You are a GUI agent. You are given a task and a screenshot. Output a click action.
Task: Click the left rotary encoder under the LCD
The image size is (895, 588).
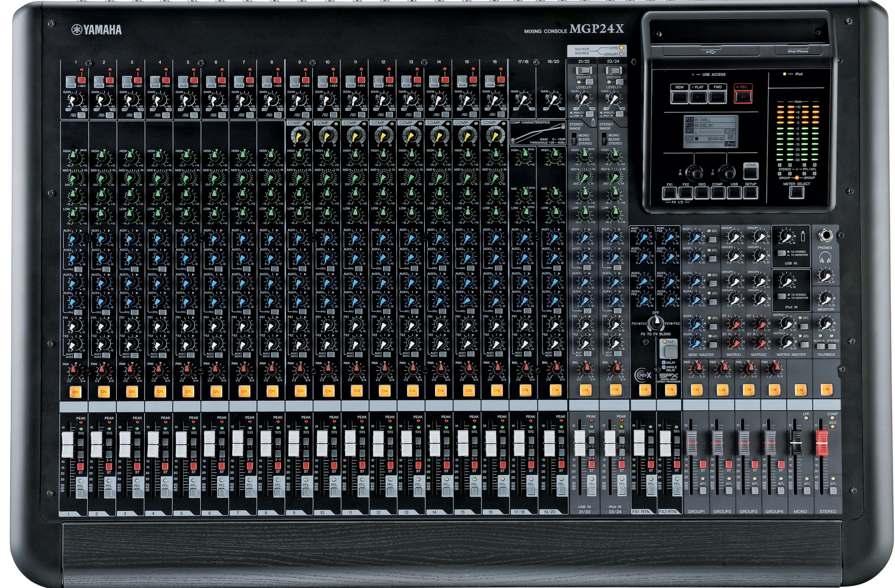coord(694,173)
